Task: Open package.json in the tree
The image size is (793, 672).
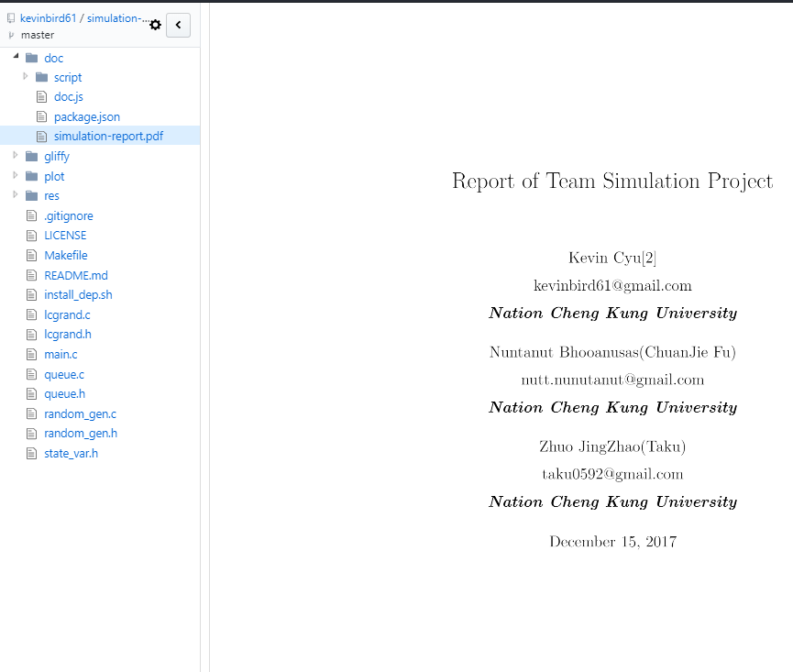Action: (87, 116)
